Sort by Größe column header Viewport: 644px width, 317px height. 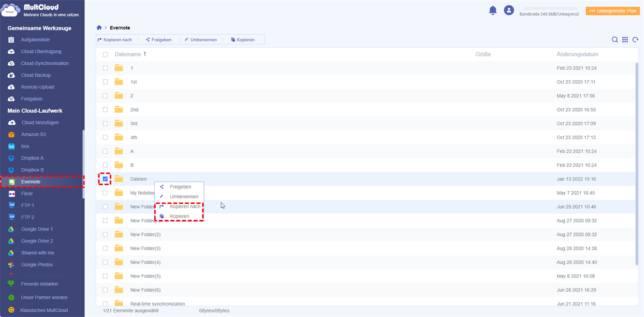[483, 55]
